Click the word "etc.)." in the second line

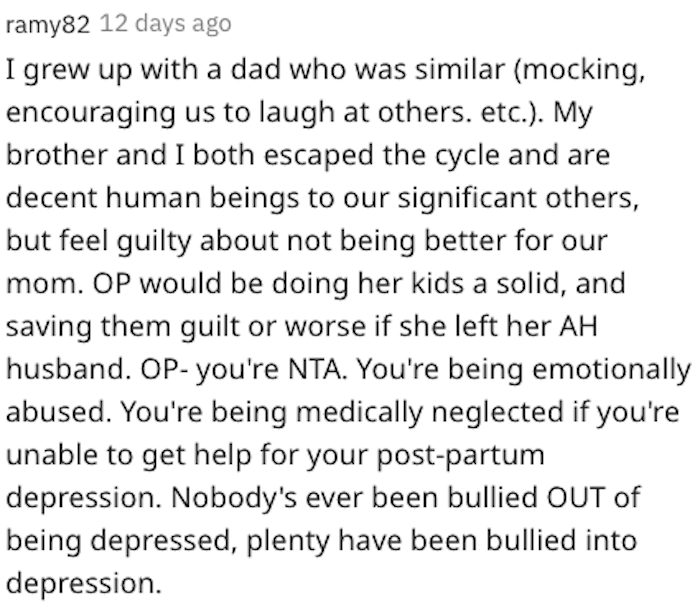tap(512, 112)
